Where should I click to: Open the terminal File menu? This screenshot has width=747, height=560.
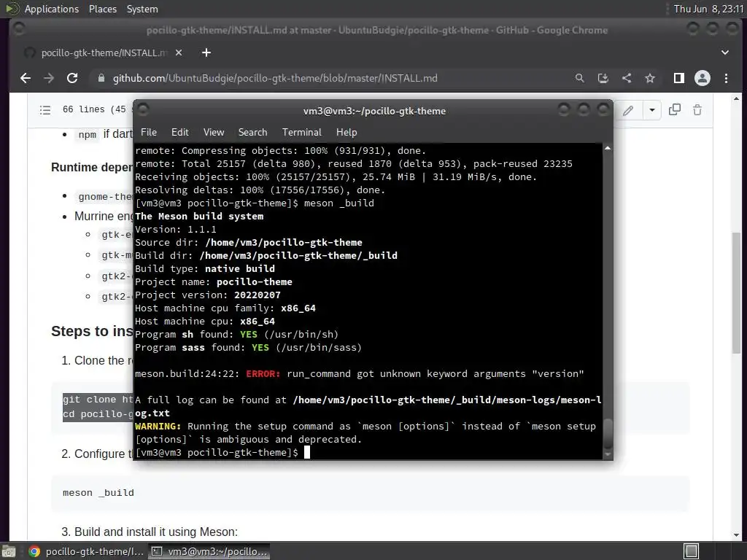(x=149, y=132)
